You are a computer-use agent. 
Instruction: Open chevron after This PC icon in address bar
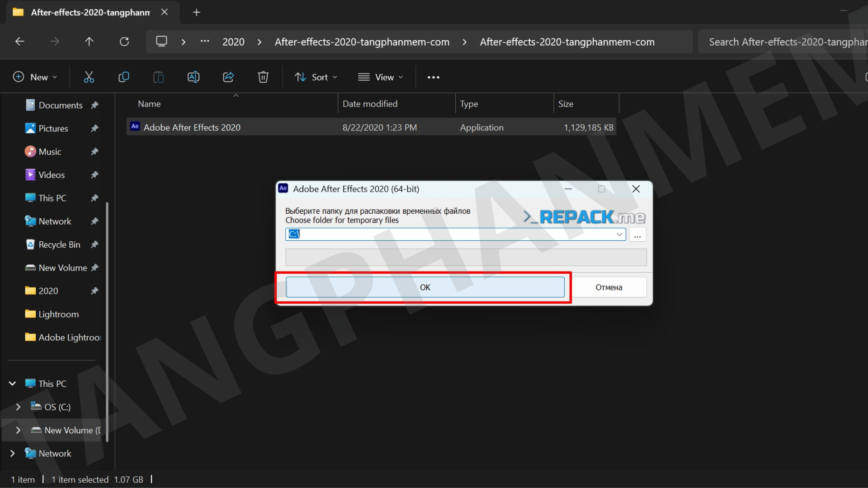click(183, 42)
